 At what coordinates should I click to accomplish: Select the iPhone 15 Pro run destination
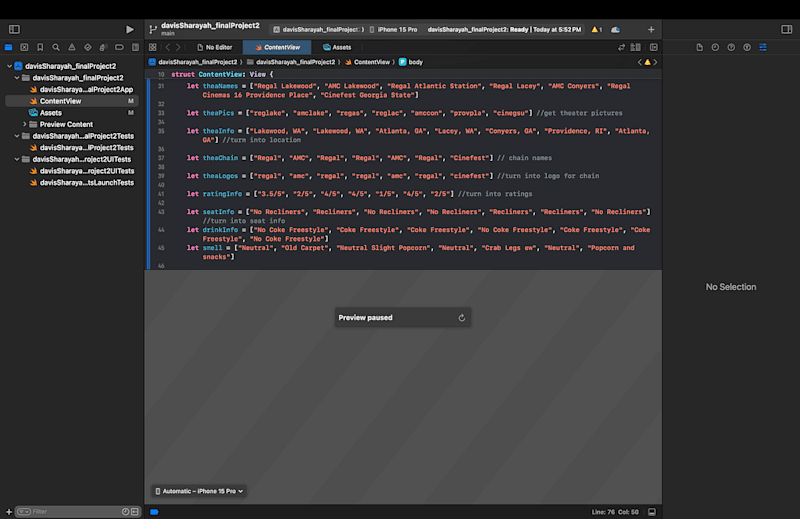click(393, 30)
